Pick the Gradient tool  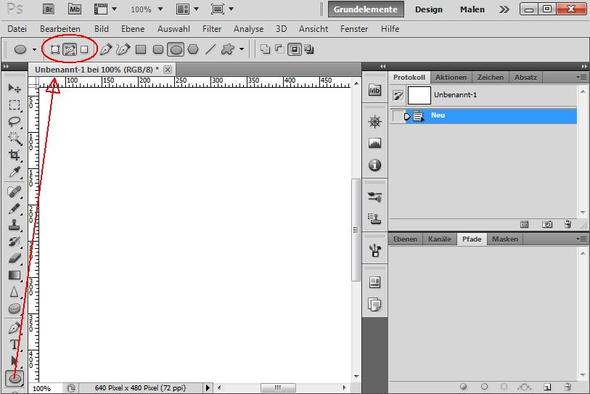point(14,275)
